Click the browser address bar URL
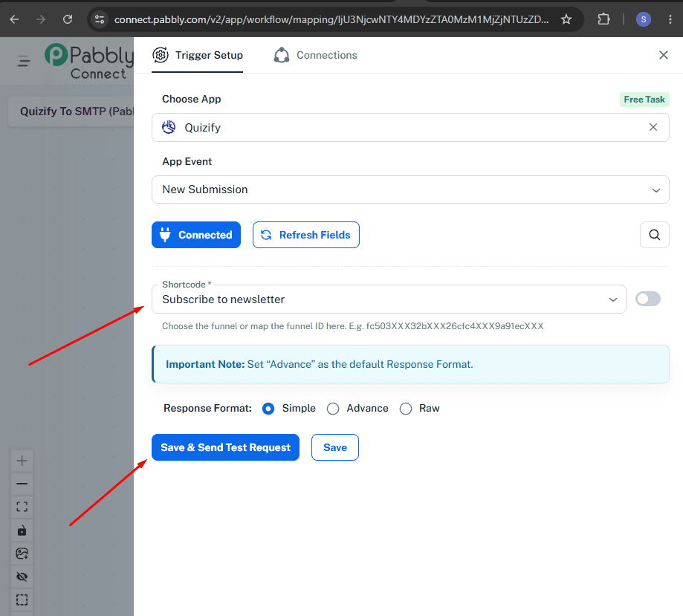 331,19
